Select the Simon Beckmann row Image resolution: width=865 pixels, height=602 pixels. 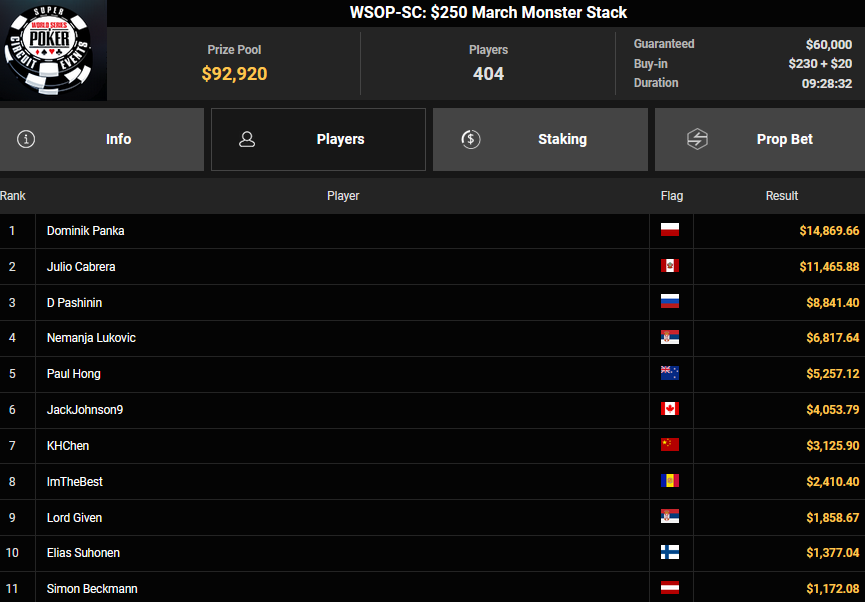92,588
